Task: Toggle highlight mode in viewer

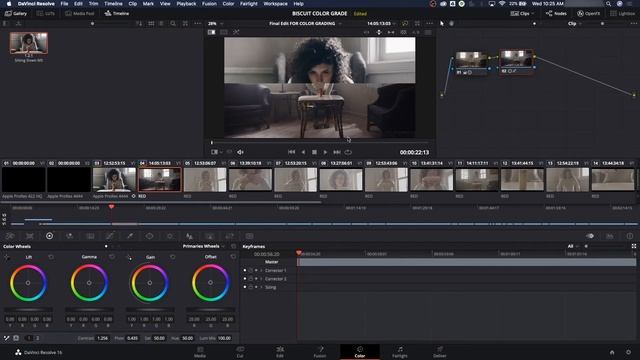Action: point(236,32)
